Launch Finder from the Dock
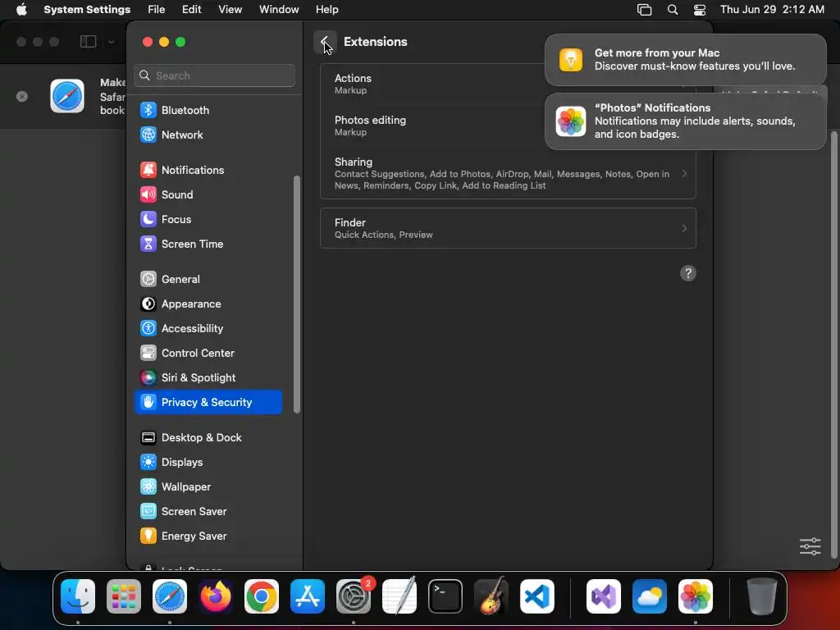 click(78, 596)
